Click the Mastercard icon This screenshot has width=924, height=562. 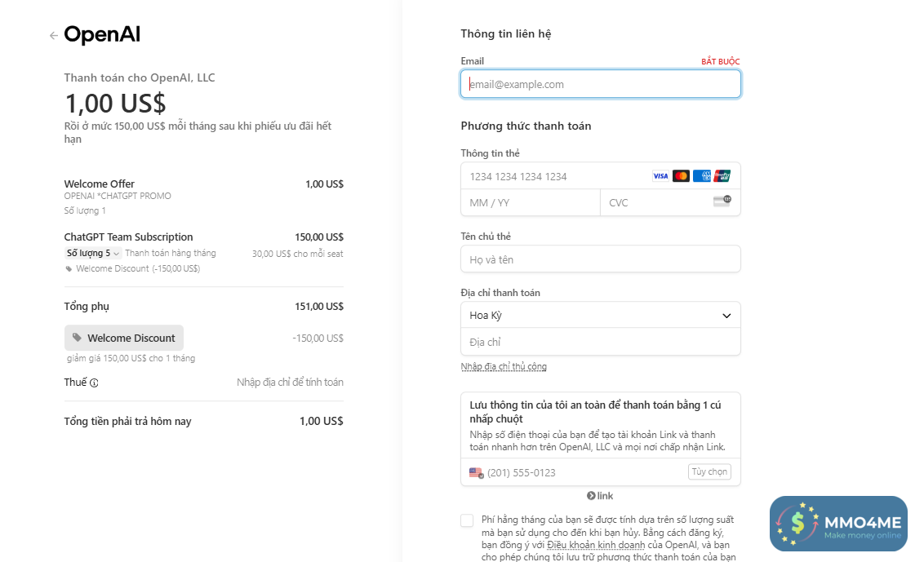[x=681, y=176]
